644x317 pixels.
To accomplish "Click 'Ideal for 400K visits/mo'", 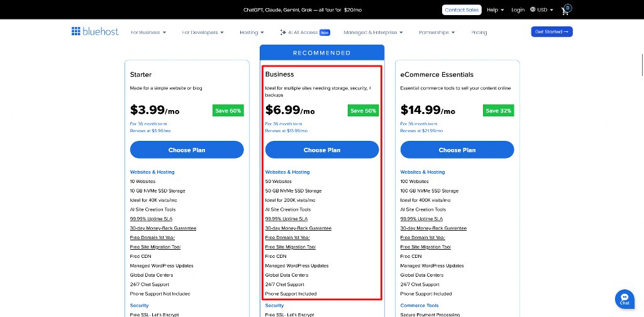I will [x=426, y=201].
